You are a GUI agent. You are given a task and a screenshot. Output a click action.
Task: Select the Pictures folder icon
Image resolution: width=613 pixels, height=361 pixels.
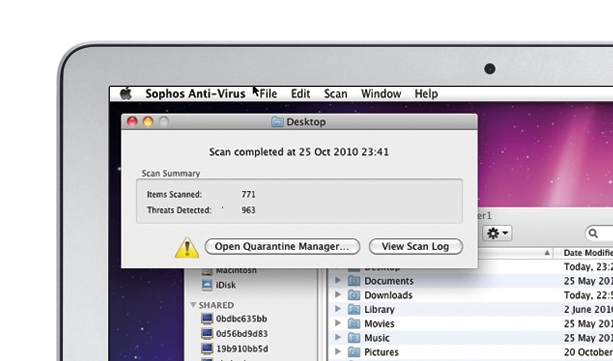click(x=354, y=352)
